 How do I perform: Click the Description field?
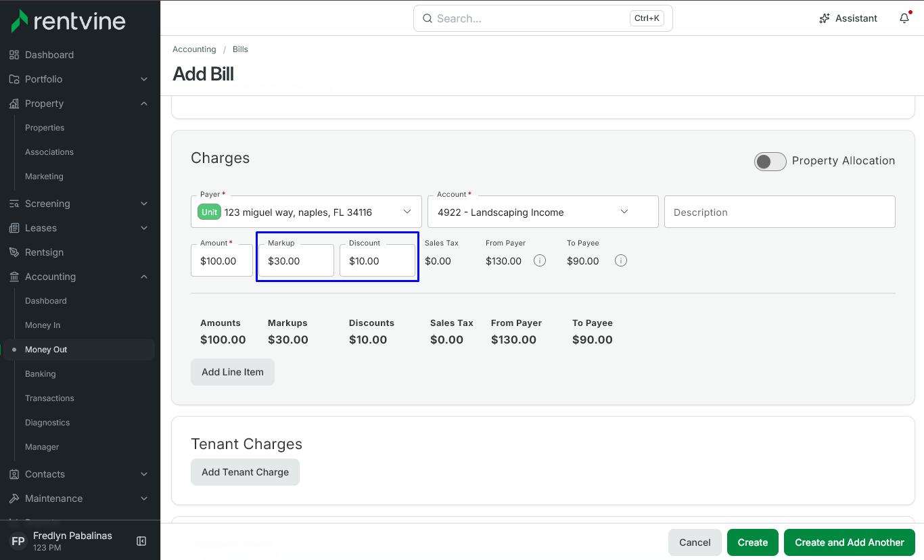(780, 212)
